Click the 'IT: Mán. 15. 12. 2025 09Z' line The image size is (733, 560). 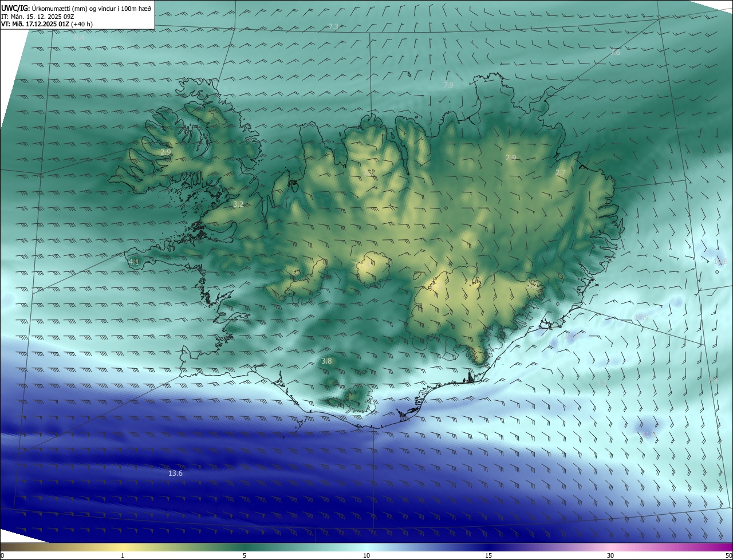[x=39, y=17]
